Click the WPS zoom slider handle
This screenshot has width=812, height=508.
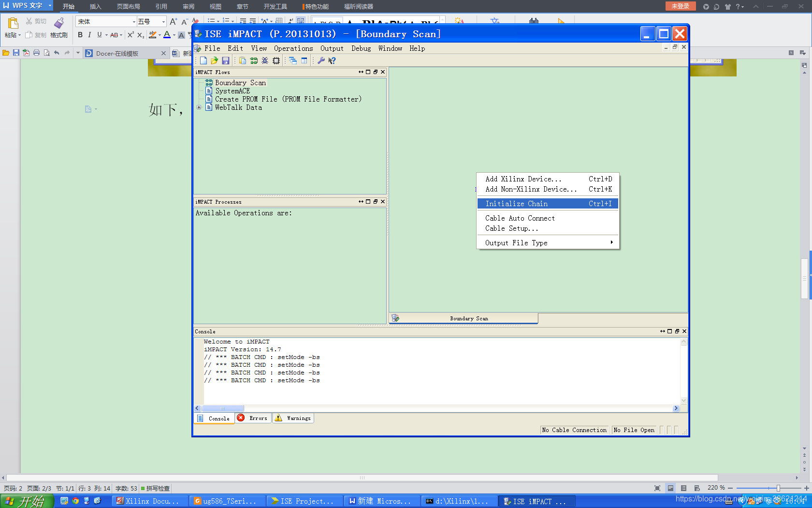(778, 488)
